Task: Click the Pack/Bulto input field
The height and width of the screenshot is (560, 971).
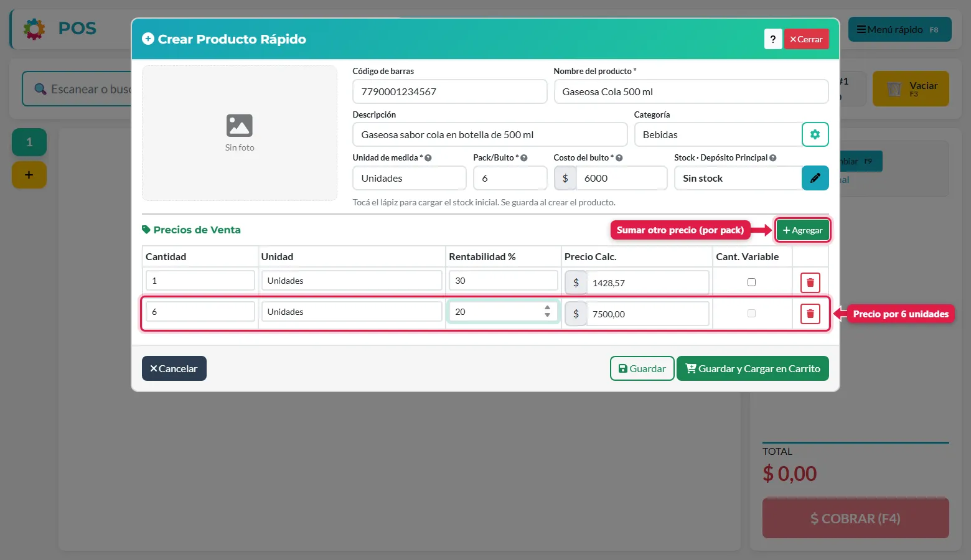Action: 510,178
